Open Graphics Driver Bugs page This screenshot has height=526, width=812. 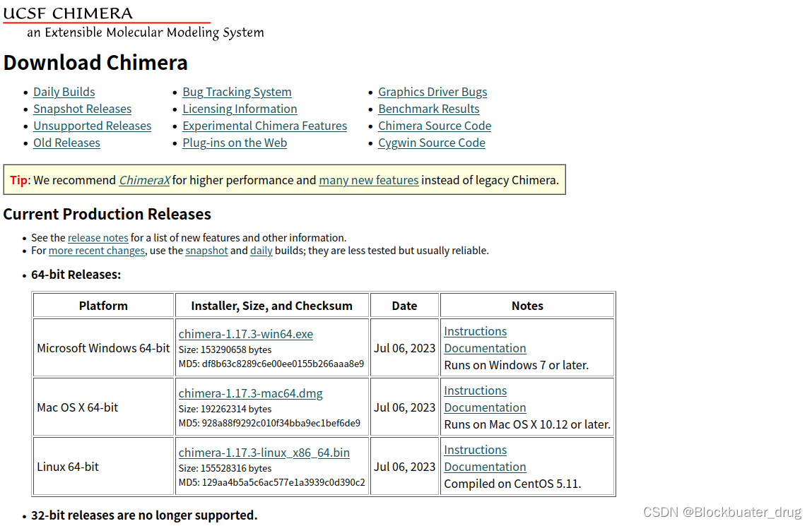(x=433, y=92)
